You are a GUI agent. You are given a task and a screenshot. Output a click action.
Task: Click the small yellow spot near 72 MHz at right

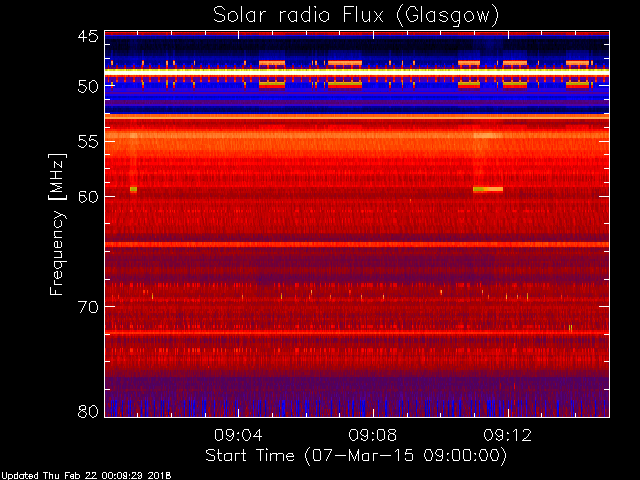(571, 328)
